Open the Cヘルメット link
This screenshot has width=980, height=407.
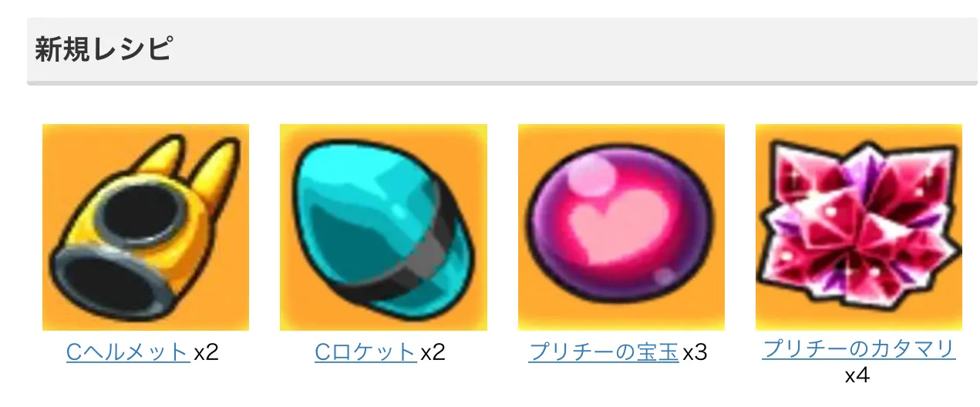coord(128,352)
